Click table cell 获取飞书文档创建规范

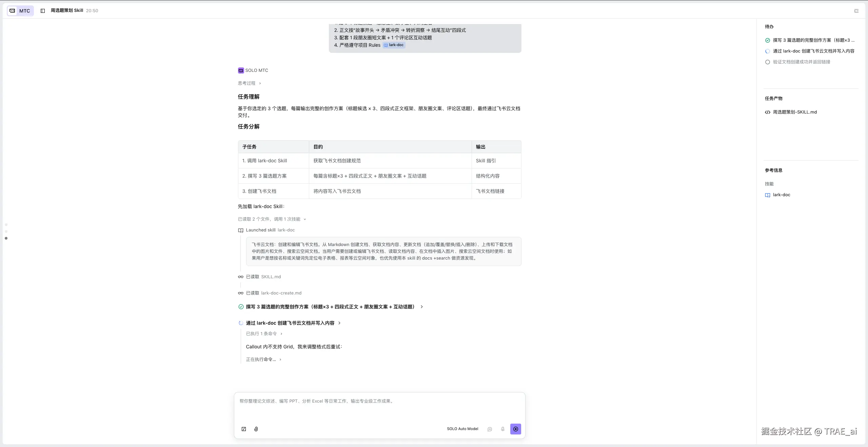point(390,161)
